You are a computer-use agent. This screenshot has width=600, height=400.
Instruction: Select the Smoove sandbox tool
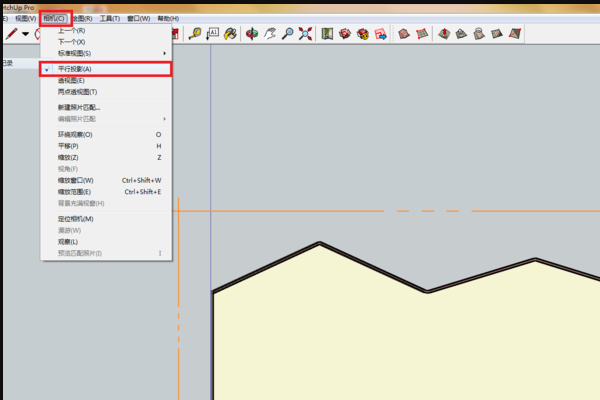click(x=444, y=34)
